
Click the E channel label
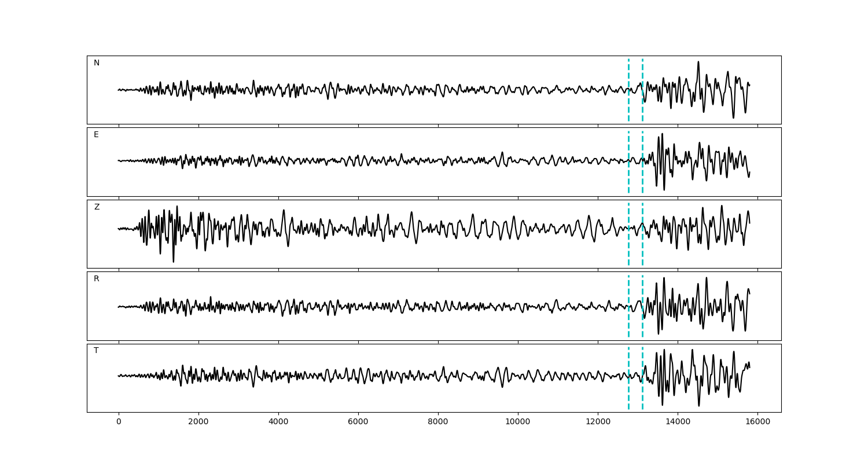[x=96, y=135]
